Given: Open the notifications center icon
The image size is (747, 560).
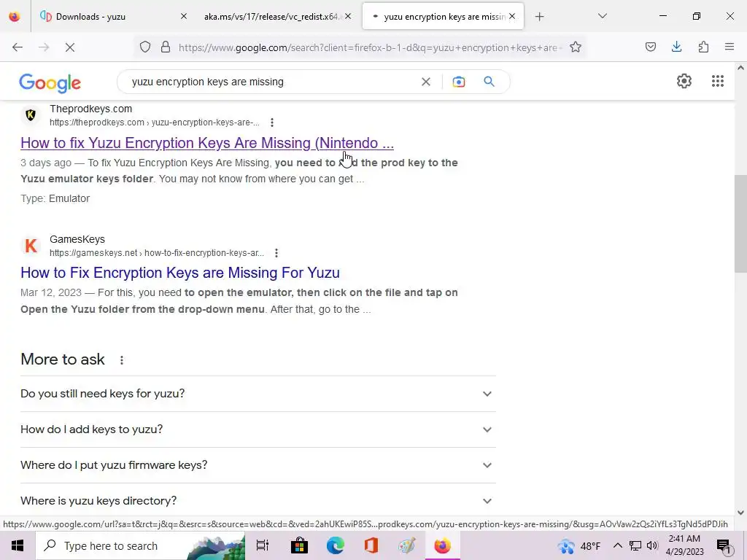Looking at the screenshot, I should click(723, 545).
